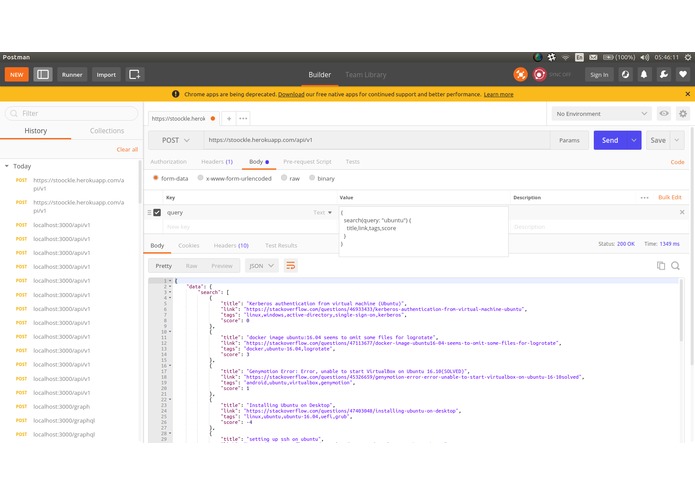The width and height of the screenshot is (695, 494).
Task: Open the Text type dropdown for query
Action: (x=323, y=213)
